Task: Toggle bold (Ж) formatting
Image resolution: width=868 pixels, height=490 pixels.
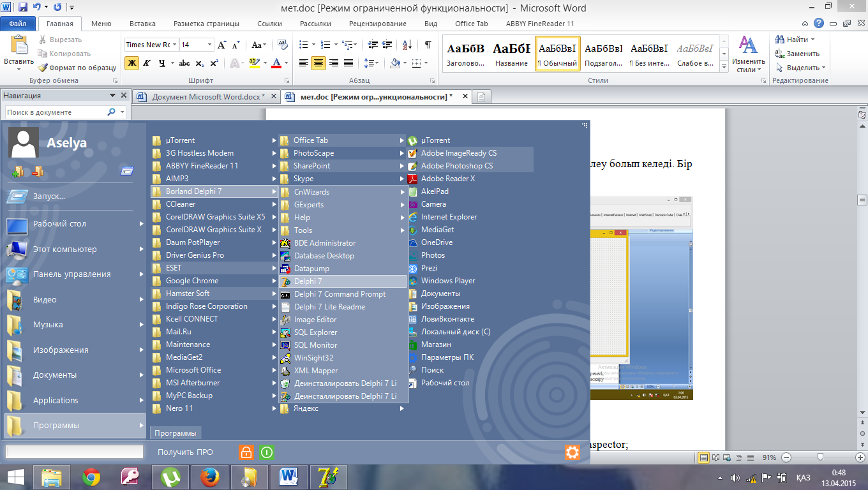Action: coord(132,63)
